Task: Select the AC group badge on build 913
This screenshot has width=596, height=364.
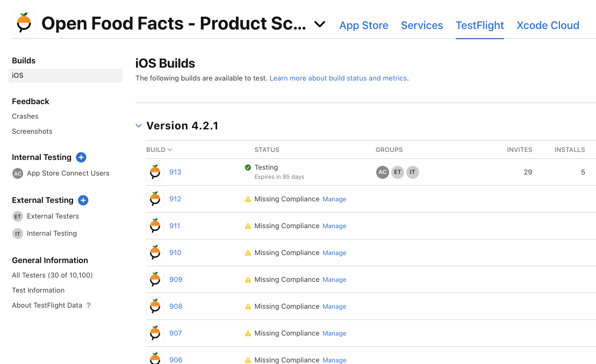Action: [x=382, y=172]
